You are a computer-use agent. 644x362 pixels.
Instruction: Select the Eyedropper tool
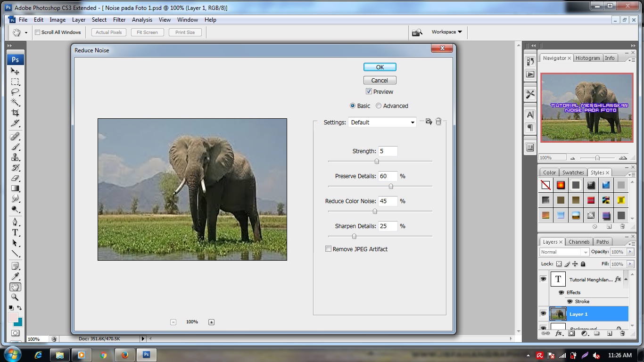pyautogui.click(x=15, y=277)
